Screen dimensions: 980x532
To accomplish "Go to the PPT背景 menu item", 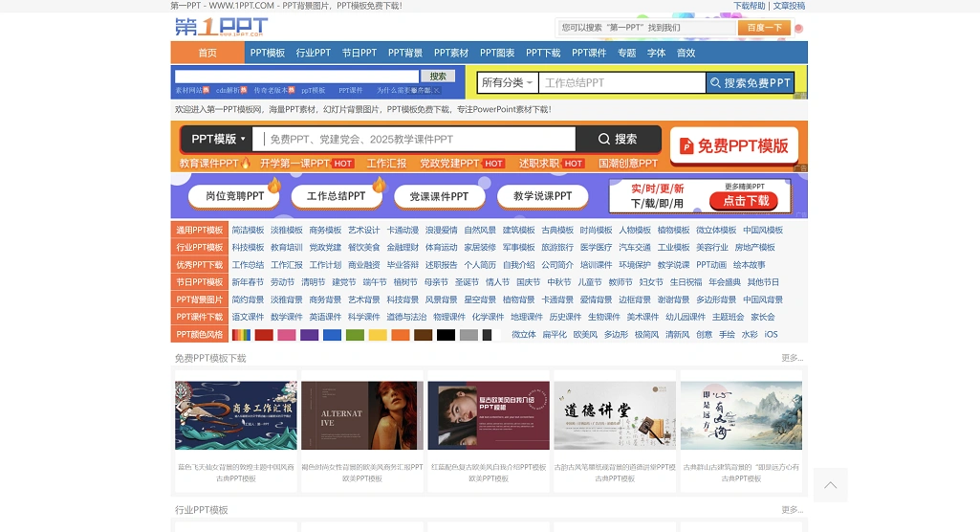I will [x=405, y=53].
